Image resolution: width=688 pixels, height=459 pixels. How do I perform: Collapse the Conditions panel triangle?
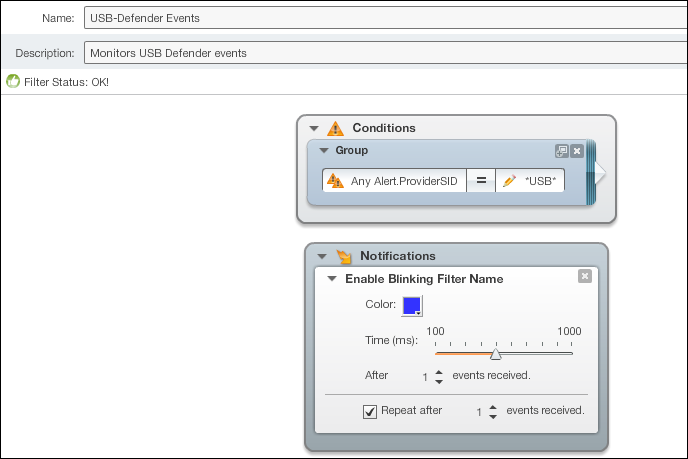(x=314, y=129)
